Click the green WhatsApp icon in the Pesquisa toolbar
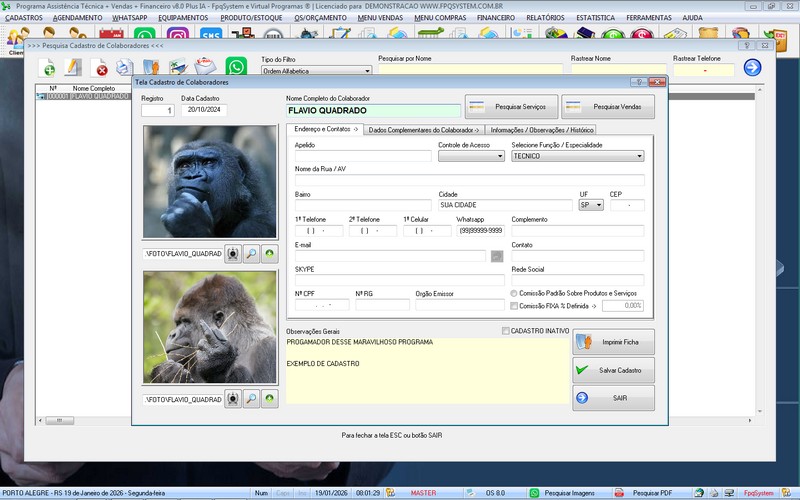800x500 pixels. coord(236,66)
